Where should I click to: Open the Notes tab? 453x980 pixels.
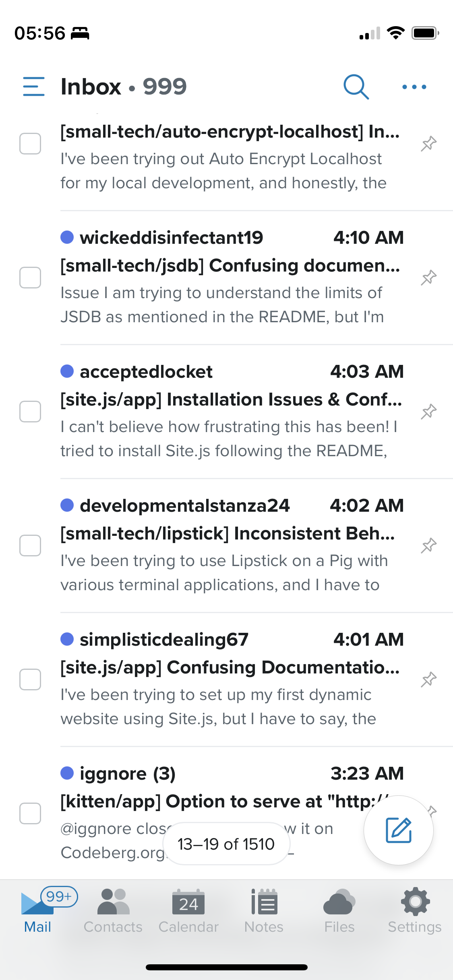tap(264, 911)
